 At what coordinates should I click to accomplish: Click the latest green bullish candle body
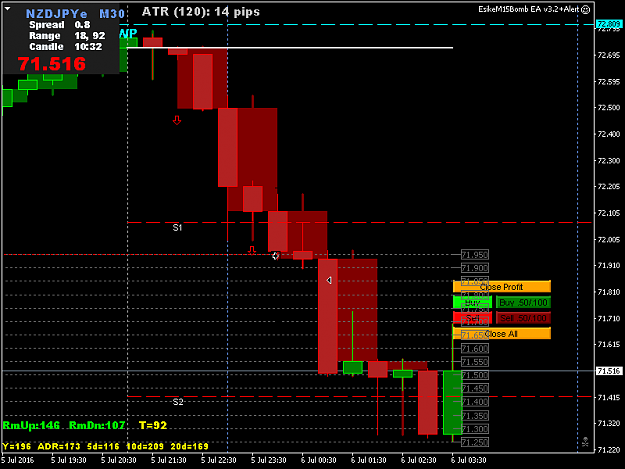(x=452, y=402)
